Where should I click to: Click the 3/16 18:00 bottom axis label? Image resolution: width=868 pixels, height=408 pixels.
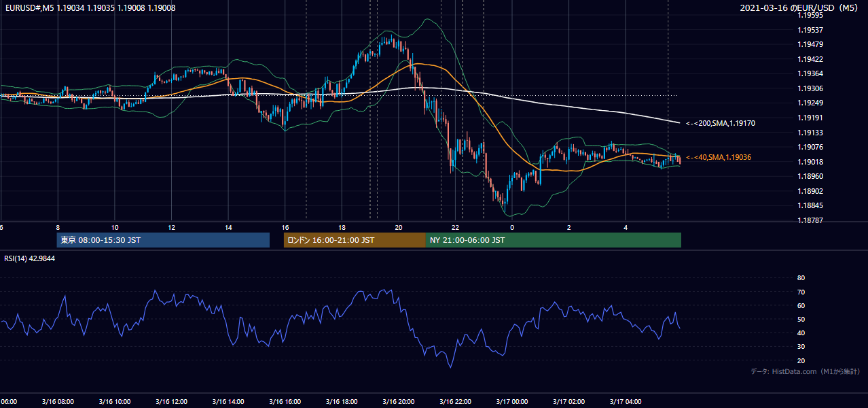tap(342, 401)
